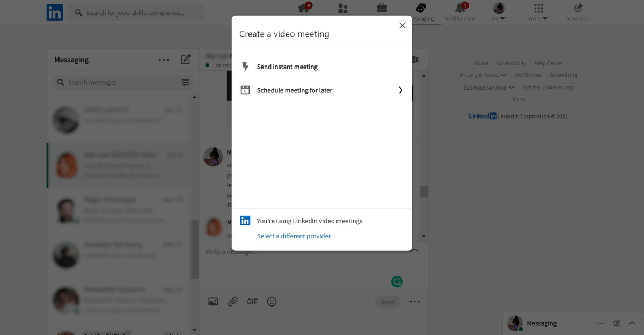Screen dimensions: 644x335
Task: Click the Grammarly green icon in the message box
Action: click(397, 281)
